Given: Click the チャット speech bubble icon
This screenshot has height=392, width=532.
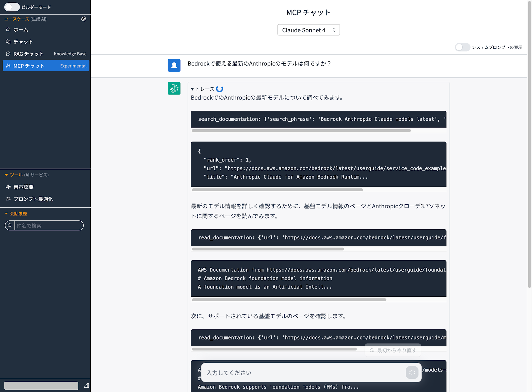Looking at the screenshot, I should (8, 42).
